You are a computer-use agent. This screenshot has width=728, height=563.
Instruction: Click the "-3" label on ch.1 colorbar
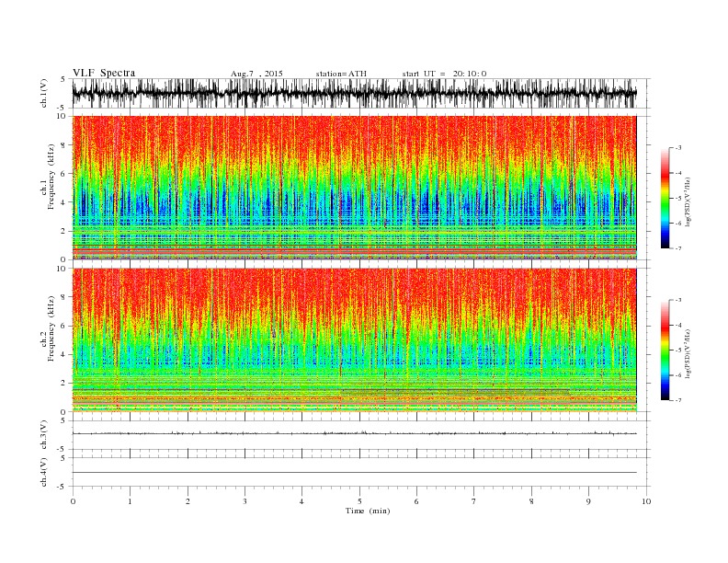coord(678,148)
